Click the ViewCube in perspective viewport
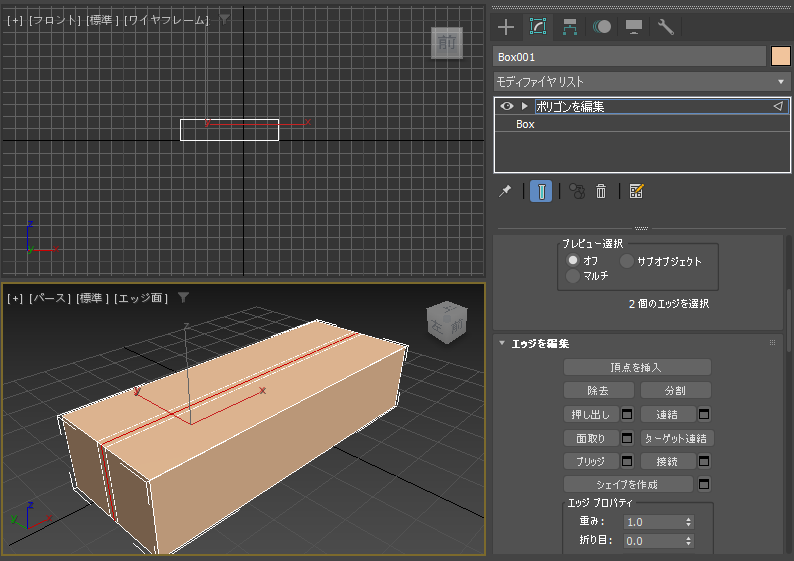The width and height of the screenshot is (794, 561). [x=447, y=322]
